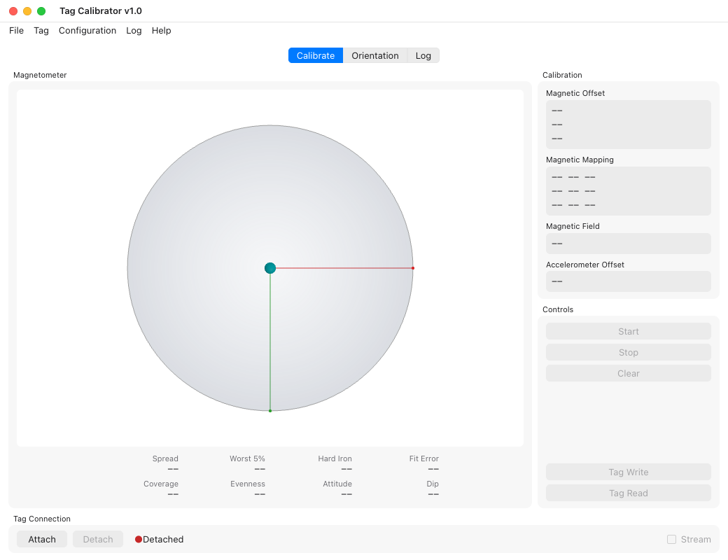This screenshot has height=560, width=728.
Task: Switch to the Log tab
Action: 423,56
